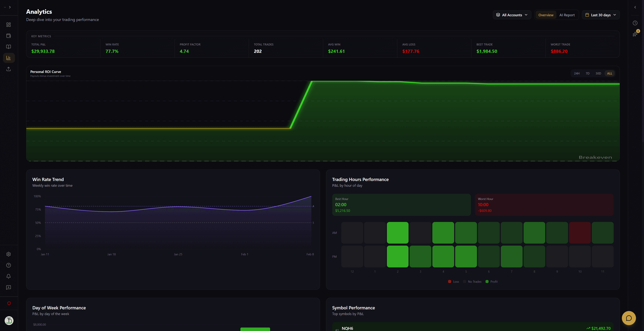
Task: Open the history clock icon on the right rail
Action: (635, 23)
